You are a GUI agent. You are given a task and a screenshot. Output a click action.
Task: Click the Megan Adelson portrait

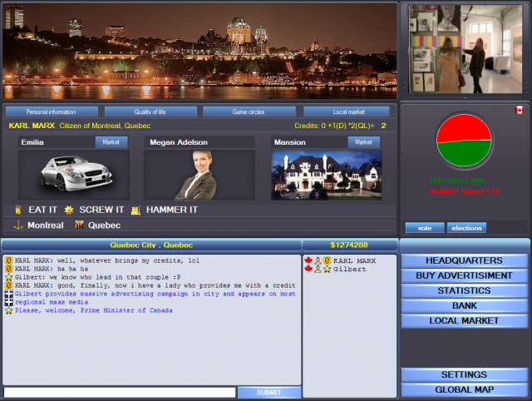(x=199, y=175)
